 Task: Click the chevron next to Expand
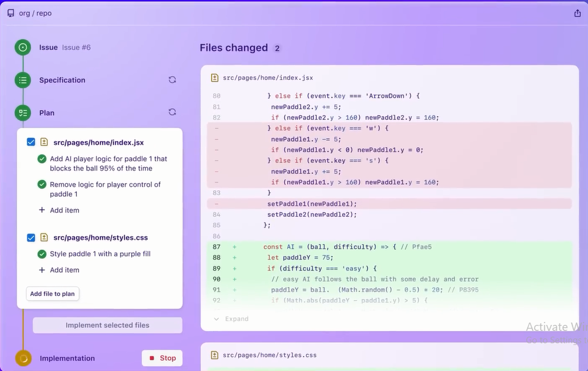click(x=216, y=318)
